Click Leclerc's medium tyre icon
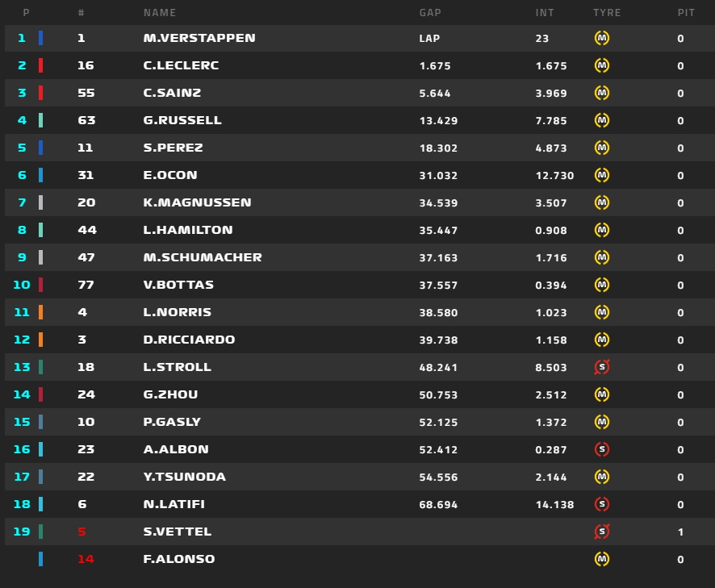 pyautogui.click(x=601, y=65)
